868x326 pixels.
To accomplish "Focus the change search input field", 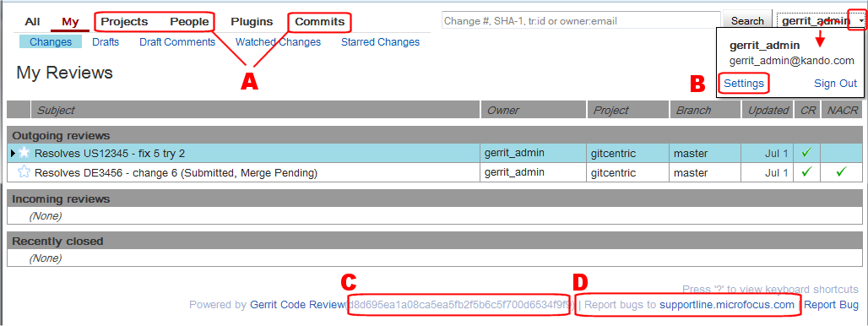I will click(581, 21).
